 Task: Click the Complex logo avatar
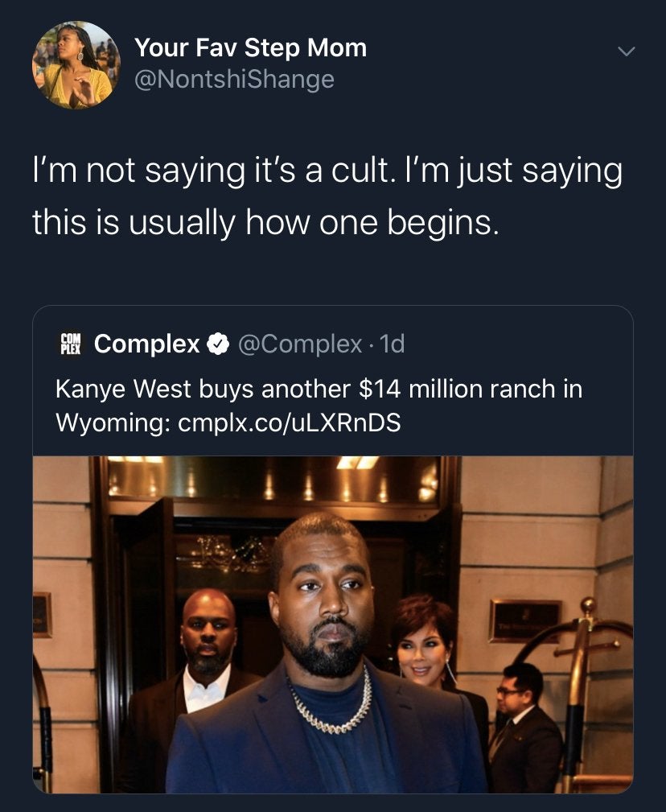pyautogui.click(x=72, y=344)
